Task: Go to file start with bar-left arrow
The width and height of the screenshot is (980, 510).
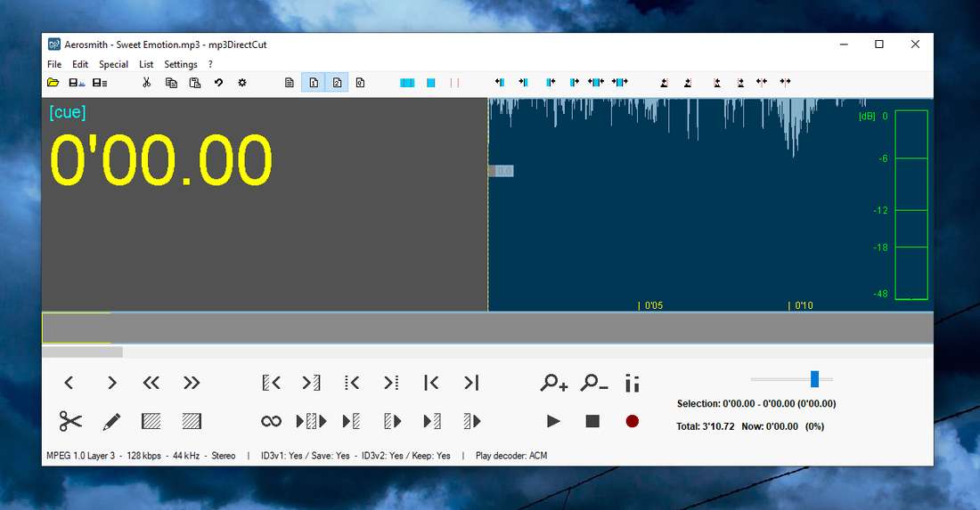Action: (431, 383)
